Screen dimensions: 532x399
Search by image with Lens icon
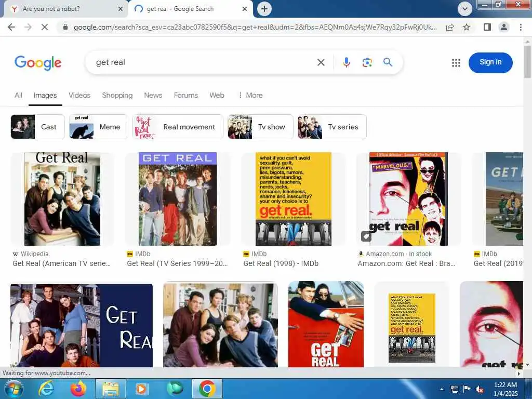(367, 62)
